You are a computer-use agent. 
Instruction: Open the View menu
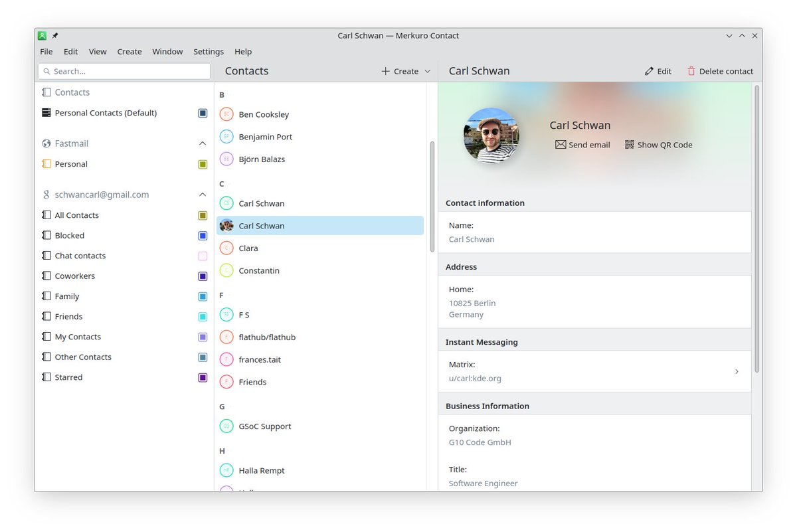98,52
